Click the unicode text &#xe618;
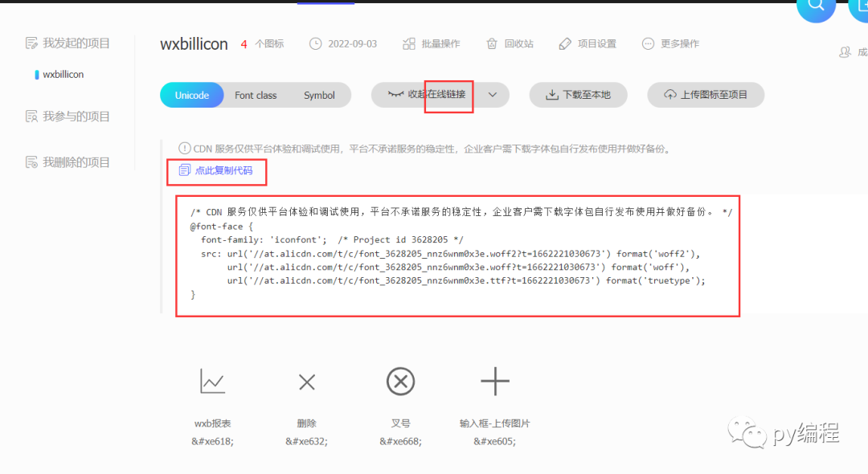Screen dimensions: 868x474 (212, 441)
